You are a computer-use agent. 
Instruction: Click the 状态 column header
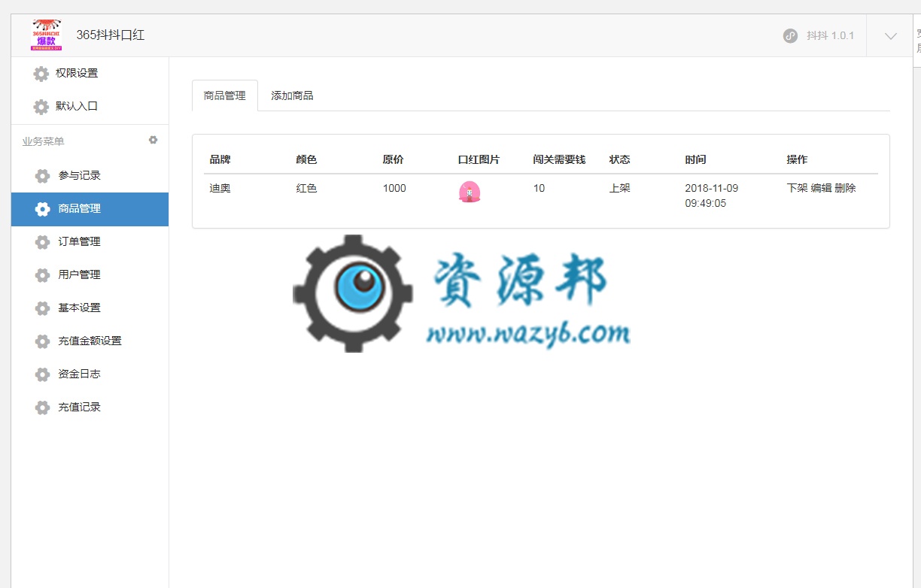pos(620,159)
